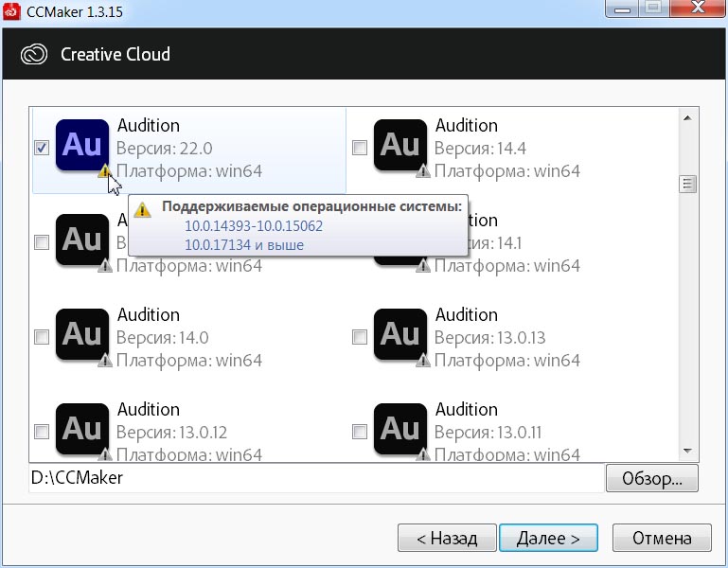Click the Creative Cloud header title

pos(115,54)
